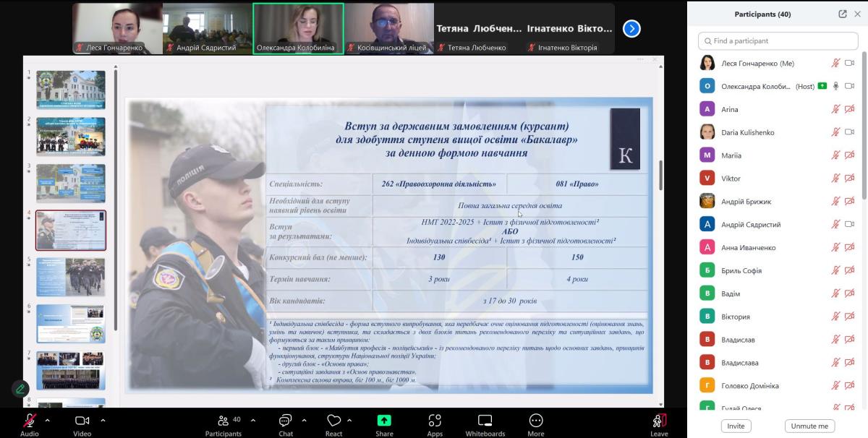This screenshot has height=438, width=868.
Task: Select slide 5 thumbnail in the sidebar
Action: tap(71, 277)
